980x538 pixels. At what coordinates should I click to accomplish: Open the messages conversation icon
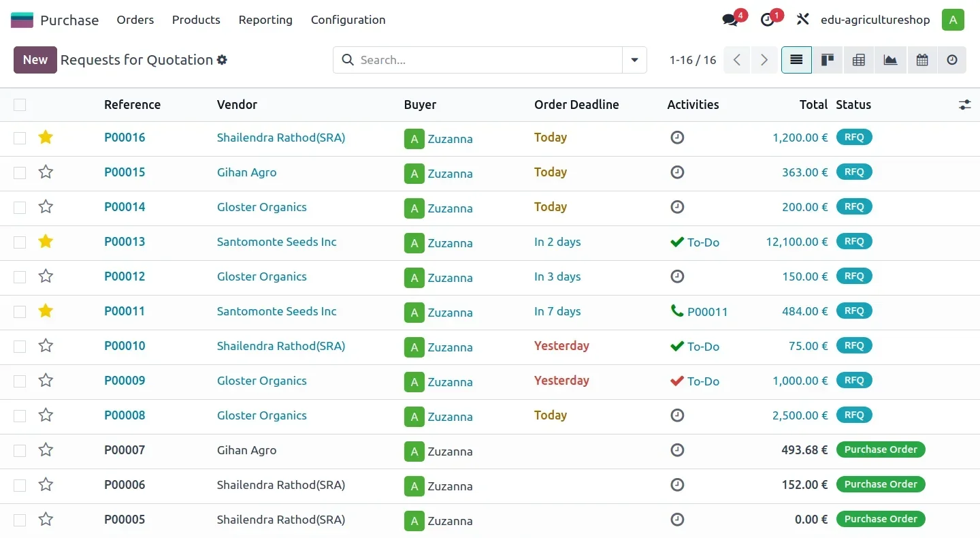(731, 20)
